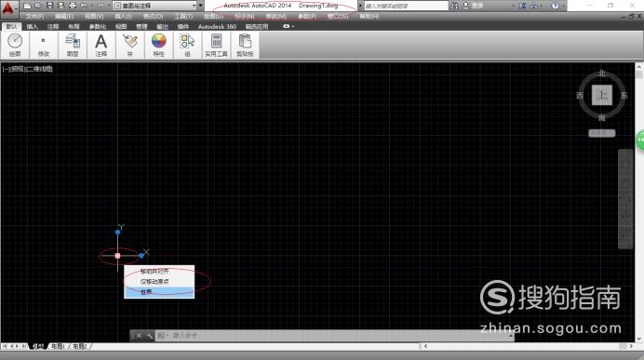
Task: Open the Draw (绘图) ribbon panel
Action: (15, 45)
